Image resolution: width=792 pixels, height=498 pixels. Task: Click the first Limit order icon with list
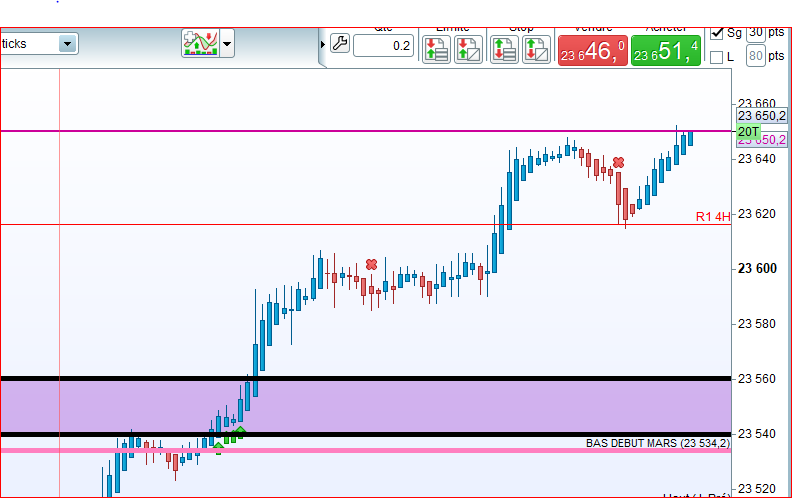click(436, 49)
